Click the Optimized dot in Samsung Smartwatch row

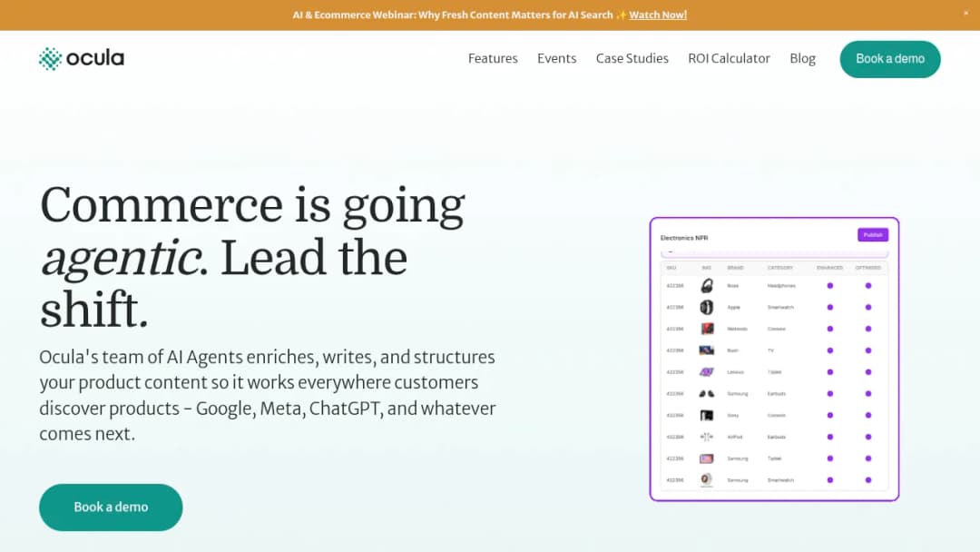point(868,479)
